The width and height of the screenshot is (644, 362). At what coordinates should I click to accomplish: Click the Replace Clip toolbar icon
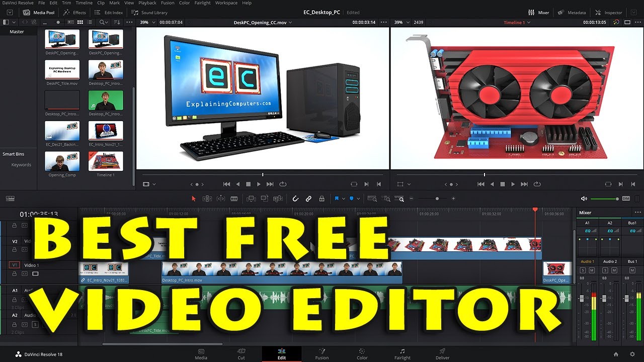[278, 199]
